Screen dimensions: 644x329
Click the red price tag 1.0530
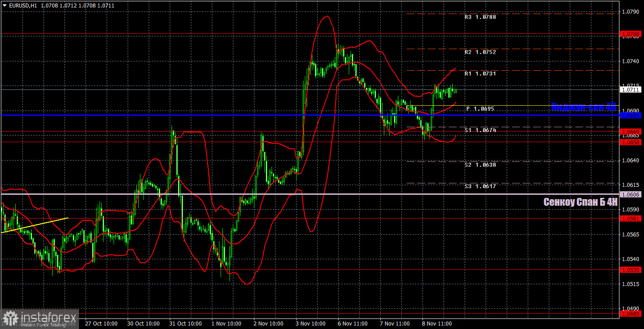[x=631, y=270]
